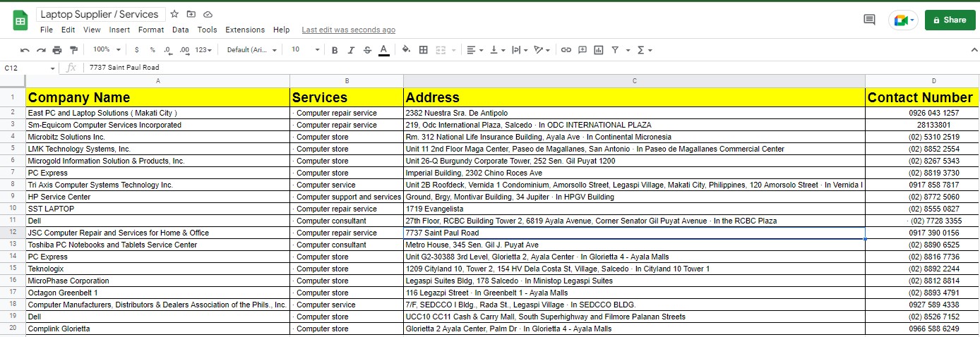Select the '0926 043 1257' contact cell
The width and height of the screenshot is (980, 337).
pyautogui.click(x=921, y=113)
